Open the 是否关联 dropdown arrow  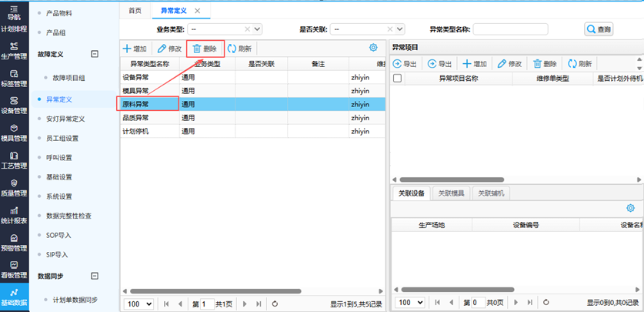coord(400,29)
